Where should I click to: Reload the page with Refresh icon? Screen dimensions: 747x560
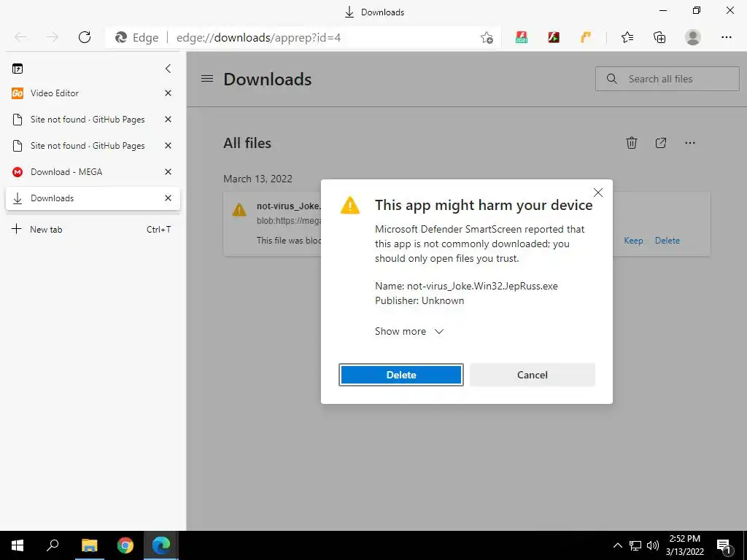(x=85, y=37)
